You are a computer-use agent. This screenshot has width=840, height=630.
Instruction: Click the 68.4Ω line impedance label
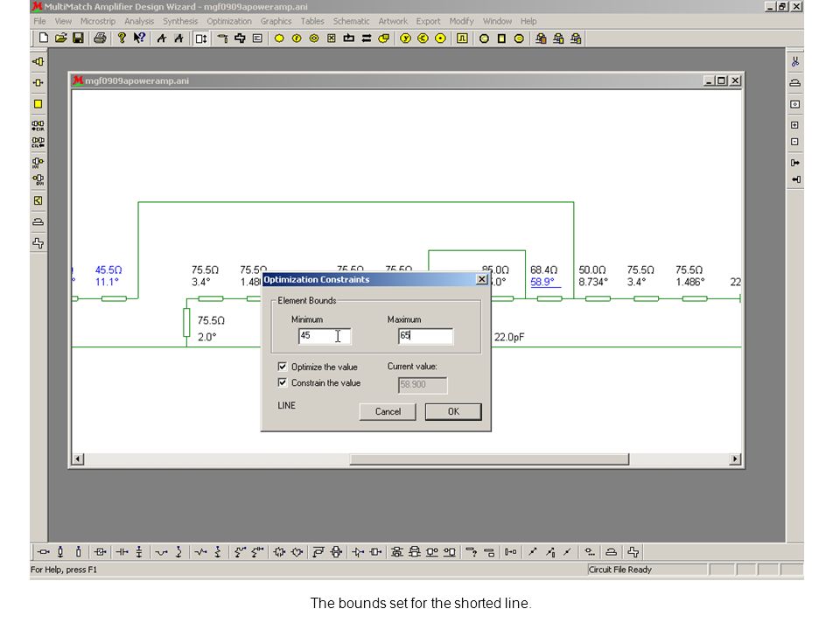click(x=543, y=270)
